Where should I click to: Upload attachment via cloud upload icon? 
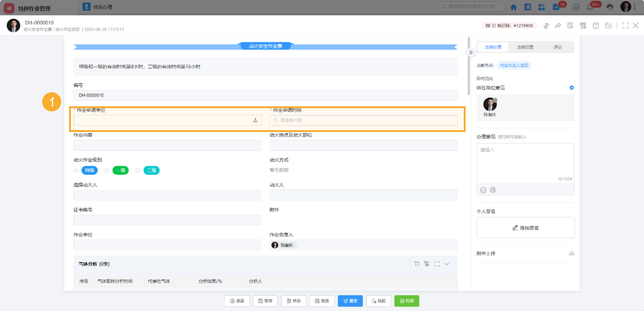click(571, 254)
